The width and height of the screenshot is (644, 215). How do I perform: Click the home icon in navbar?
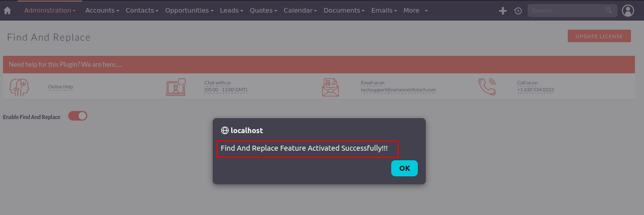pos(8,11)
